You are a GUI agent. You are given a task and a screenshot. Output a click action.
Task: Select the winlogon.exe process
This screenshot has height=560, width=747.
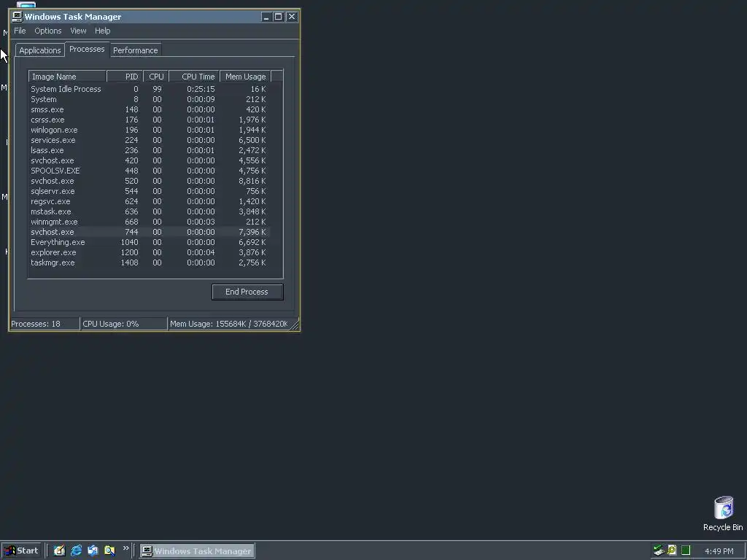point(149,130)
